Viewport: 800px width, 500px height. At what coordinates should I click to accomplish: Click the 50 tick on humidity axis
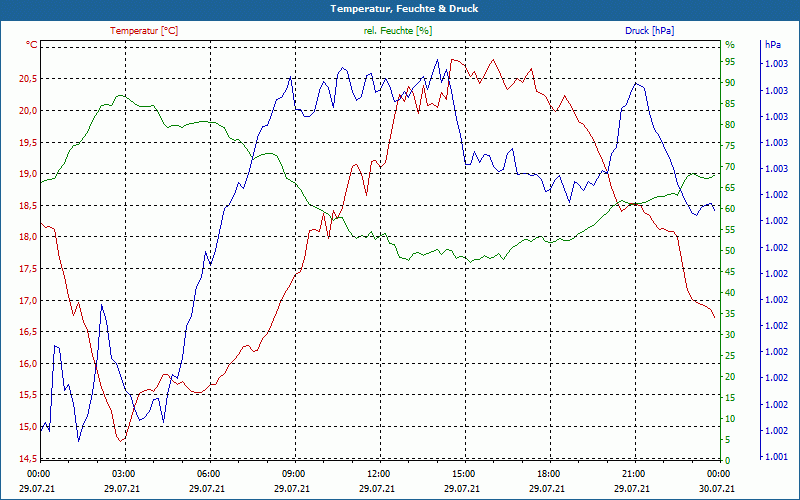(x=730, y=251)
